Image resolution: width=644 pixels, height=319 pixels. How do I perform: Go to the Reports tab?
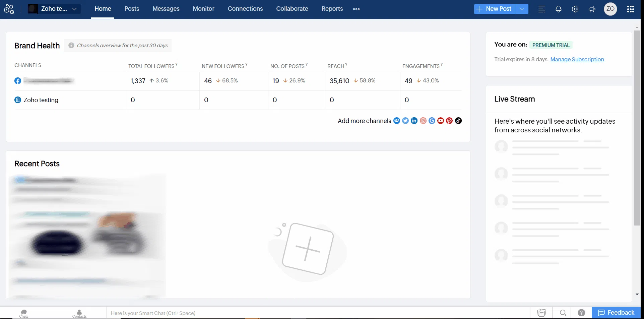point(332,9)
